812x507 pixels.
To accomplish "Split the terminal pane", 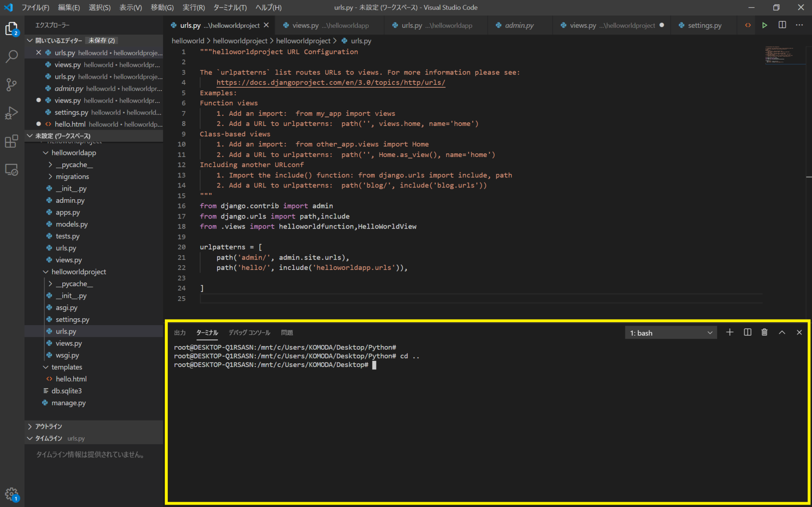I will [x=747, y=332].
